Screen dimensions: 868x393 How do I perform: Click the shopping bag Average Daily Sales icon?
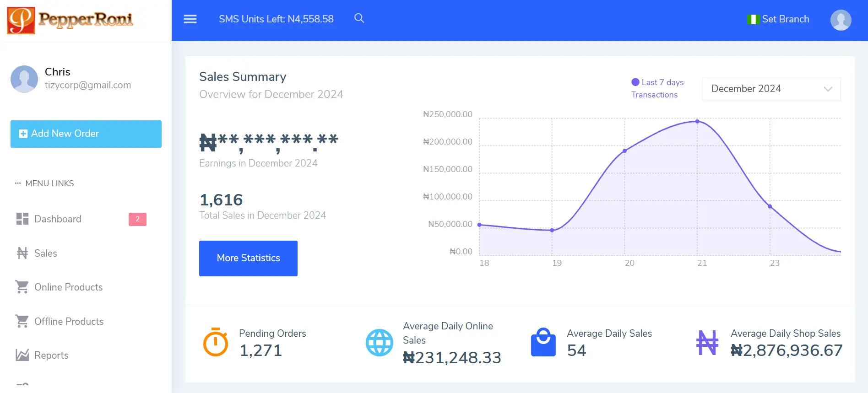point(543,342)
